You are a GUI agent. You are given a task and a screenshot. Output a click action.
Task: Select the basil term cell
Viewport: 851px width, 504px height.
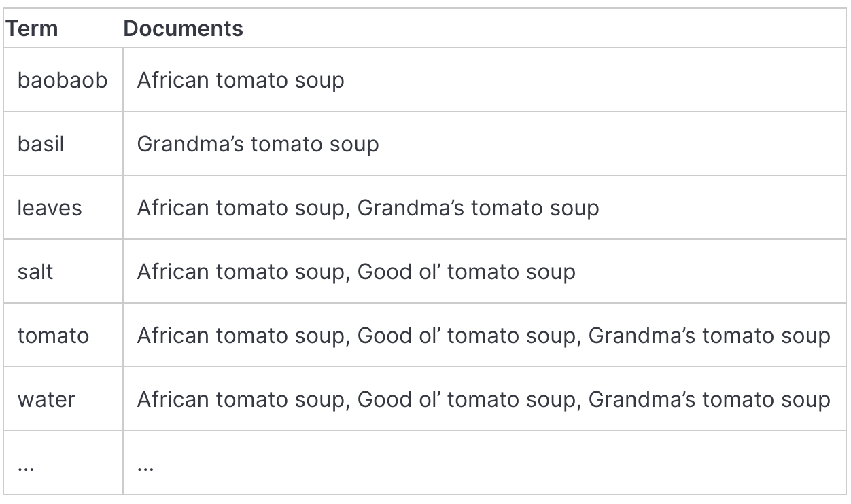(41, 144)
